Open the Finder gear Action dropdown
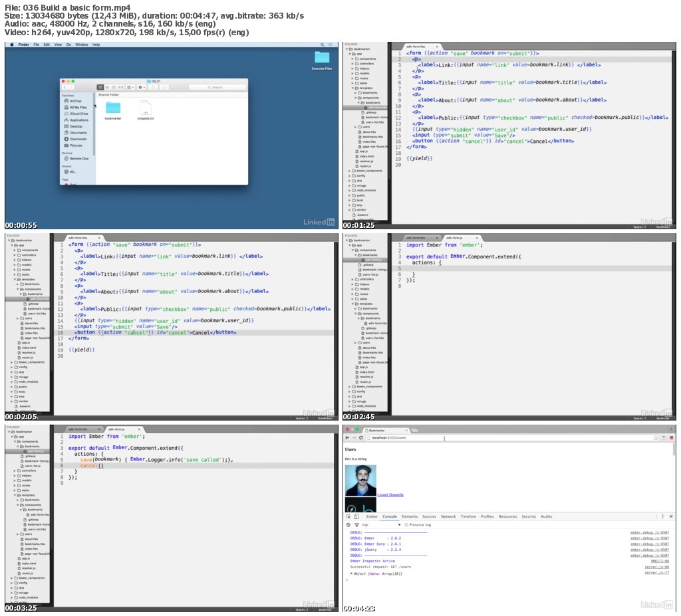The height and width of the screenshot is (616, 681). (142, 87)
